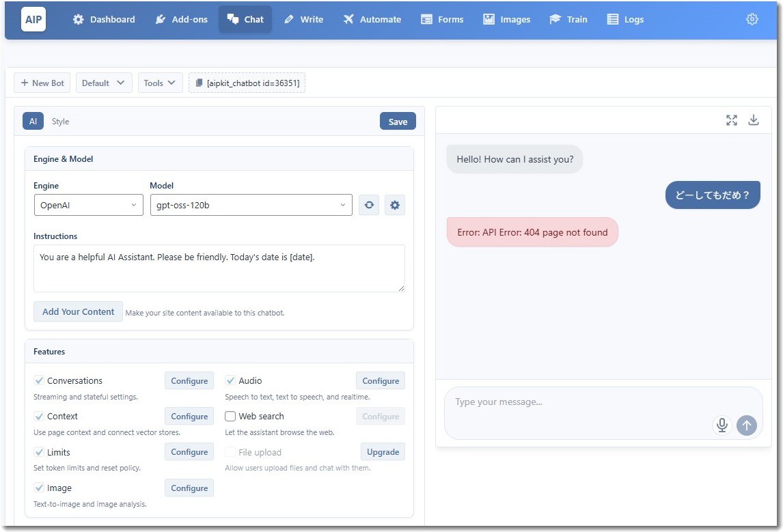Go to the Automate menu item
The height and width of the screenshot is (532, 783).
[x=372, y=19]
